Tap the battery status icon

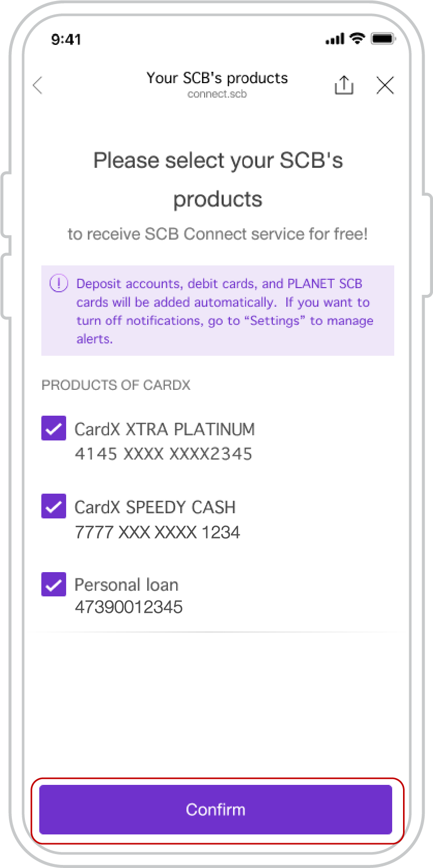tap(383, 39)
